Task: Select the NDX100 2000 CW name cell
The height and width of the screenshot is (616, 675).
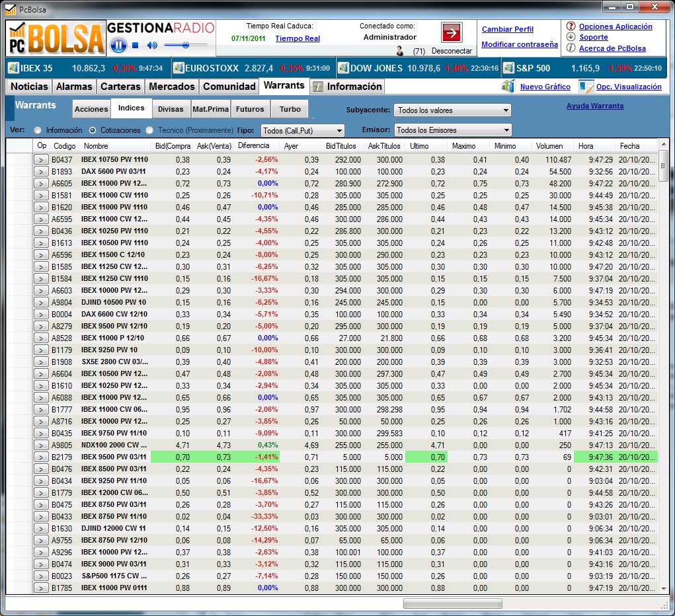Action: (x=114, y=445)
